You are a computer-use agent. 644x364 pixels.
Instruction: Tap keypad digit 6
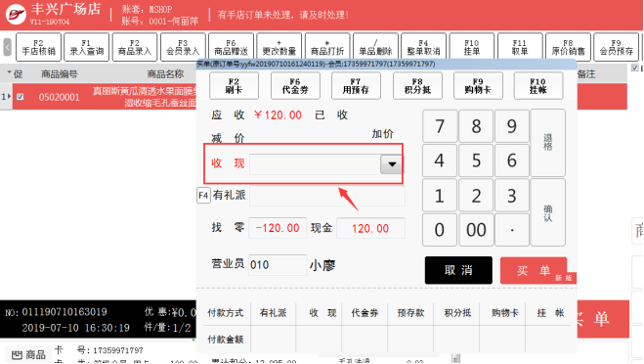pos(512,160)
